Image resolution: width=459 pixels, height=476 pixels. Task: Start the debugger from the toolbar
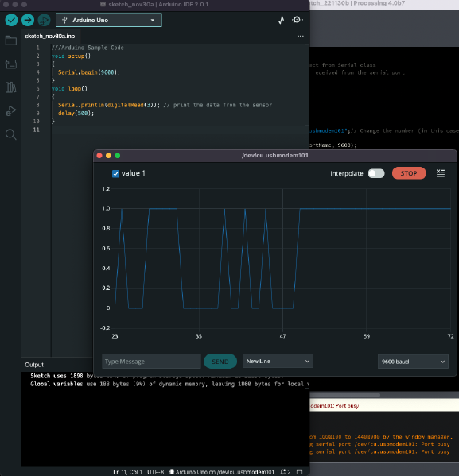click(x=44, y=21)
